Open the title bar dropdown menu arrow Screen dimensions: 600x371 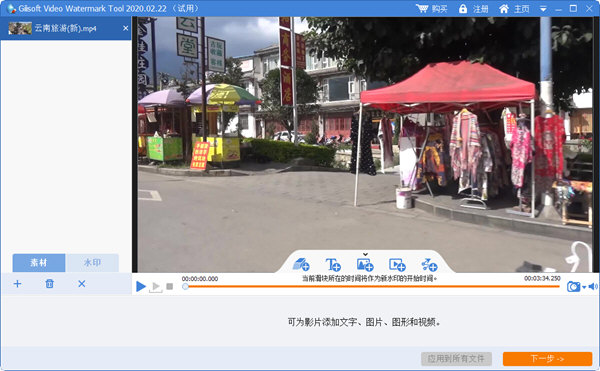pos(543,9)
